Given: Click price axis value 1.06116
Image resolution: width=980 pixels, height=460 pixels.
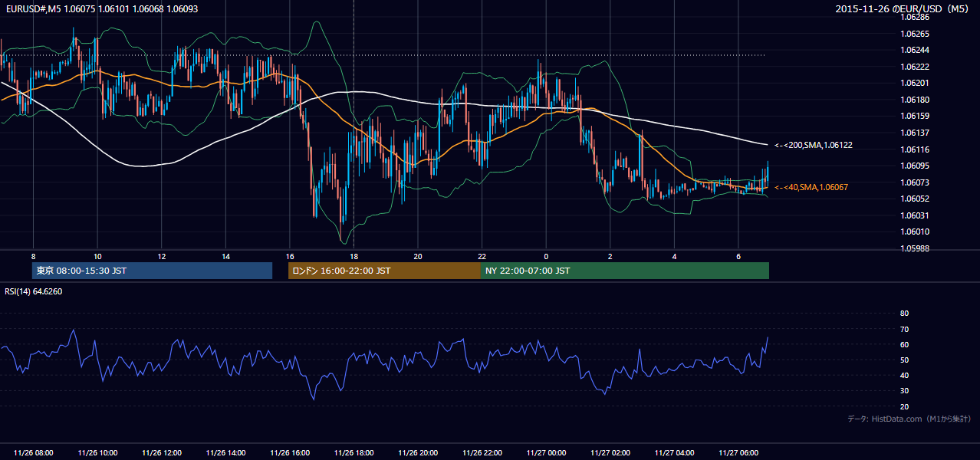Looking at the screenshot, I should 914,149.
